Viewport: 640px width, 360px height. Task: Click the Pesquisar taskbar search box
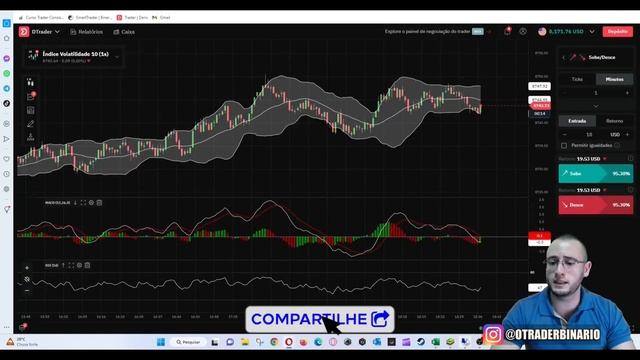188,342
